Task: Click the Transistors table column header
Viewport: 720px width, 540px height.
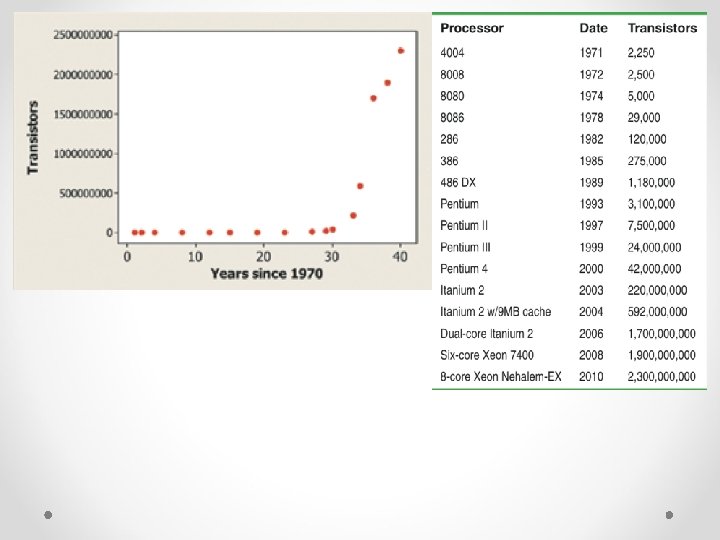Action: coord(662,28)
